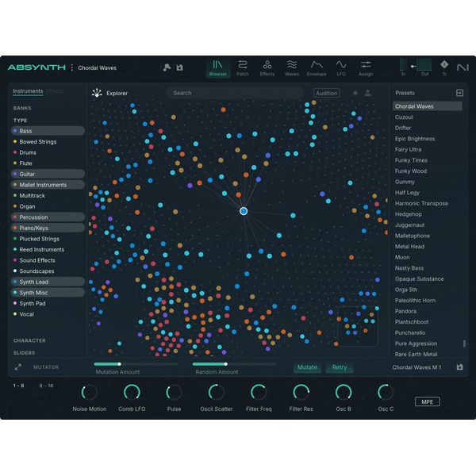Image resolution: width=476 pixels, height=476 pixels.
Task: Click the Filter Res knob
Action: coord(301,392)
